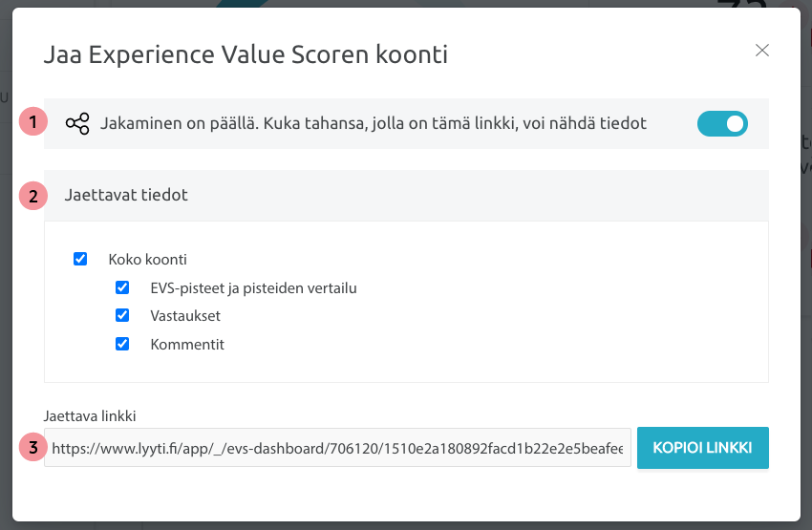Click the Kommentit label text
Image resolution: width=812 pixels, height=530 pixels.
(187, 344)
